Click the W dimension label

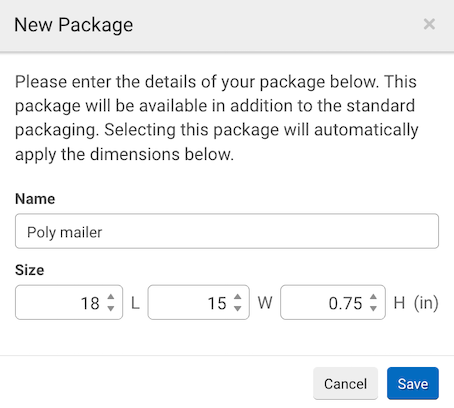265,303
